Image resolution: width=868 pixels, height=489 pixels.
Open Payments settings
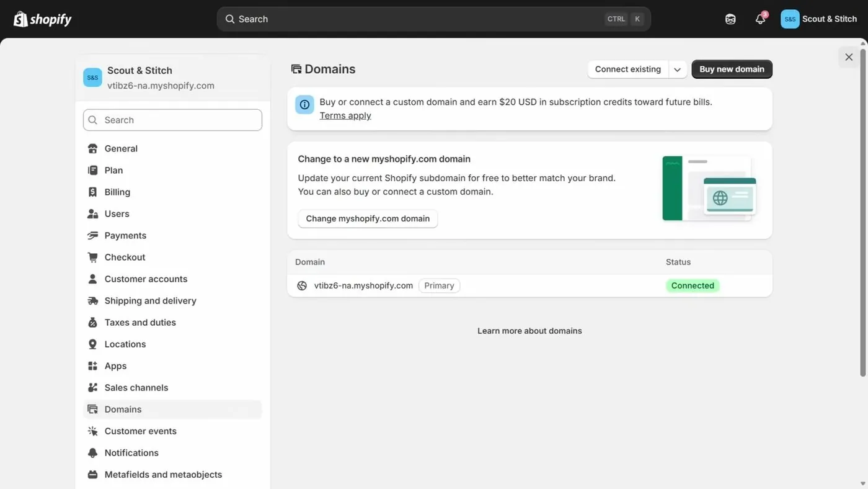[x=172, y=236]
